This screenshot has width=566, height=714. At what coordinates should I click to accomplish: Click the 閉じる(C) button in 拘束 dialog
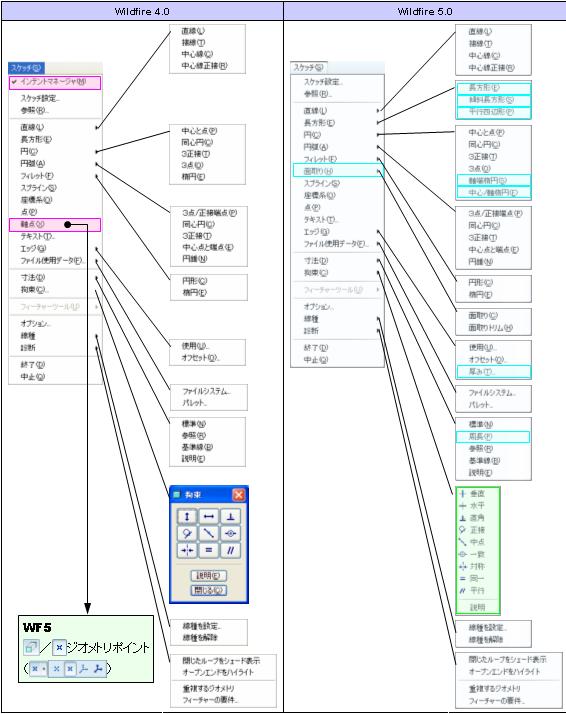[209, 590]
